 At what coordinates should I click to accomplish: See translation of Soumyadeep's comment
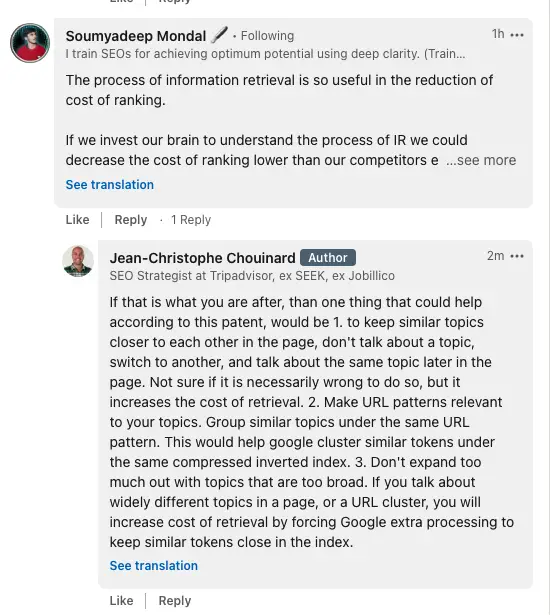coord(110,184)
